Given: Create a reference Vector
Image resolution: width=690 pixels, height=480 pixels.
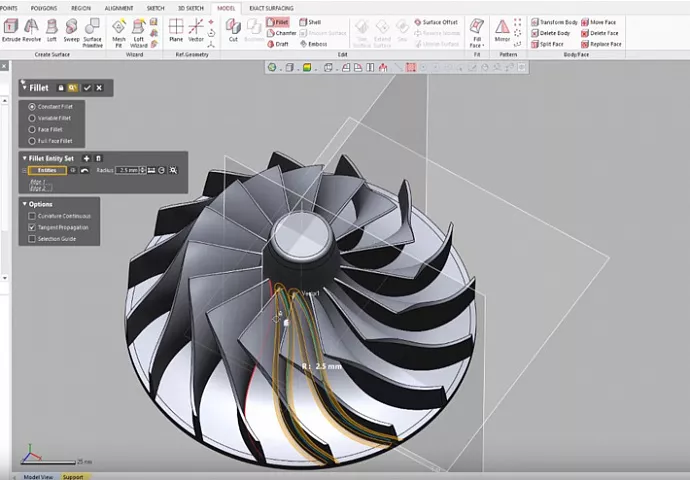Looking at the screenshot, I should [196, 30].
